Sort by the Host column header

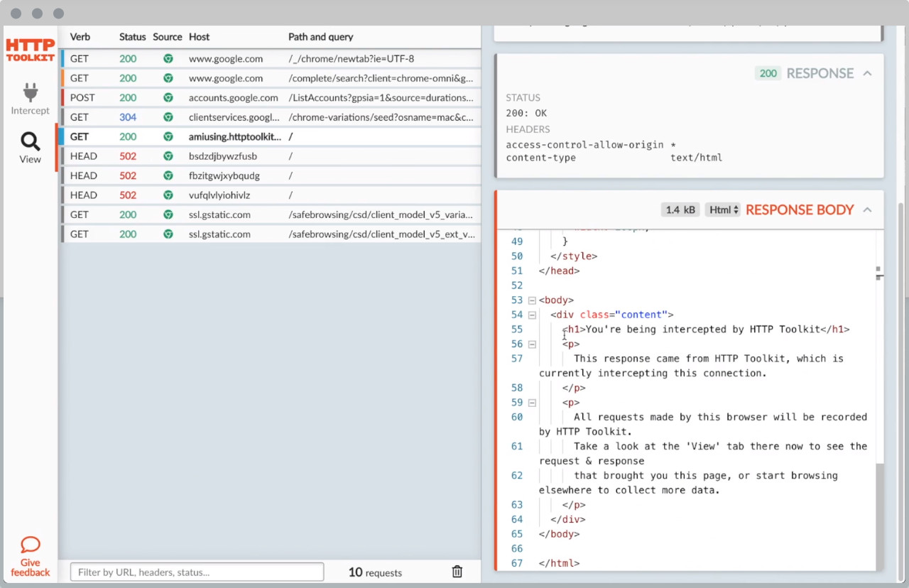pyautogui.click(x=199, y=37)
